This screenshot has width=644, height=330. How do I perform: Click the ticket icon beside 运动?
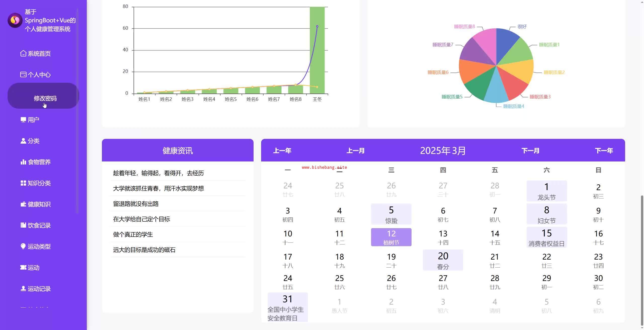(x=23, y=268)
